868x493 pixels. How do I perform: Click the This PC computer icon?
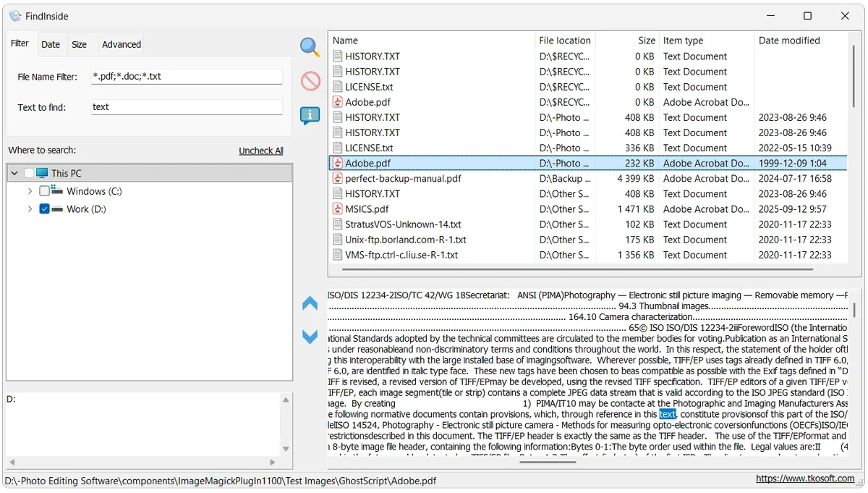coord(42,173)
